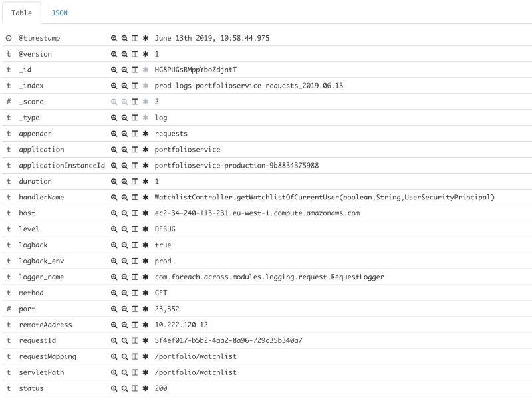Select the Table tab
The height and width of the screenshot is (397, 532).
22,13
